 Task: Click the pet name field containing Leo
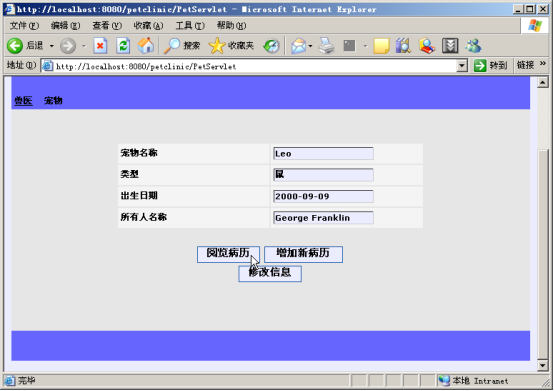323,154
